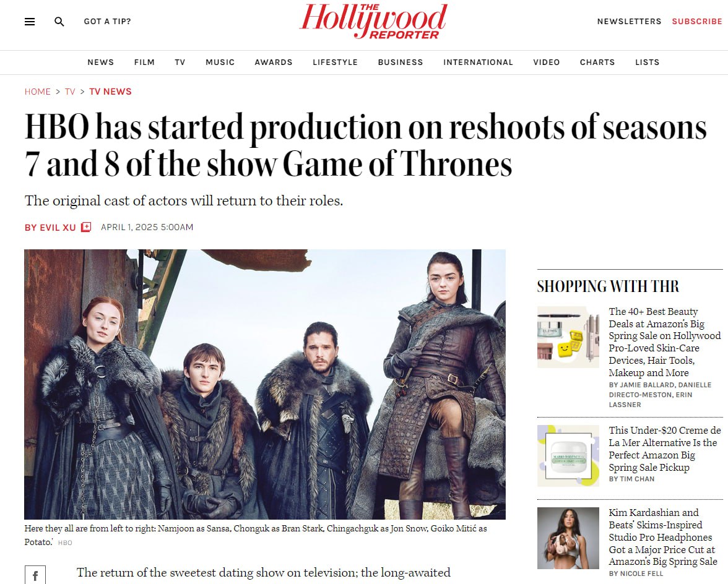728x584 pixels.
Task: Open the Amazon beauty deals thumbnail
Action: (x=568, y=337)
